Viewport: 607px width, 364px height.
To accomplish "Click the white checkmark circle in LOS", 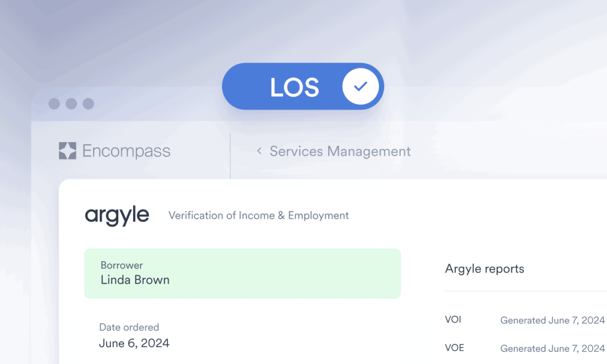I will 361,86.
